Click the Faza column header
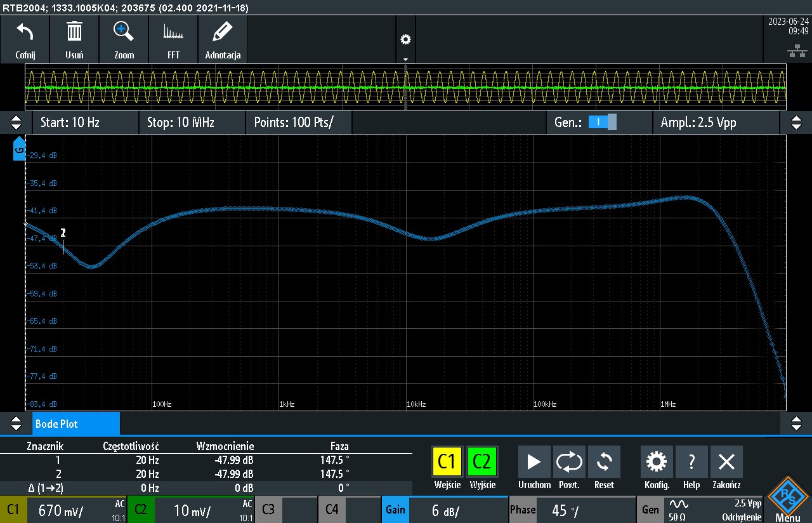The image size is (812, 523). [339, 446]
